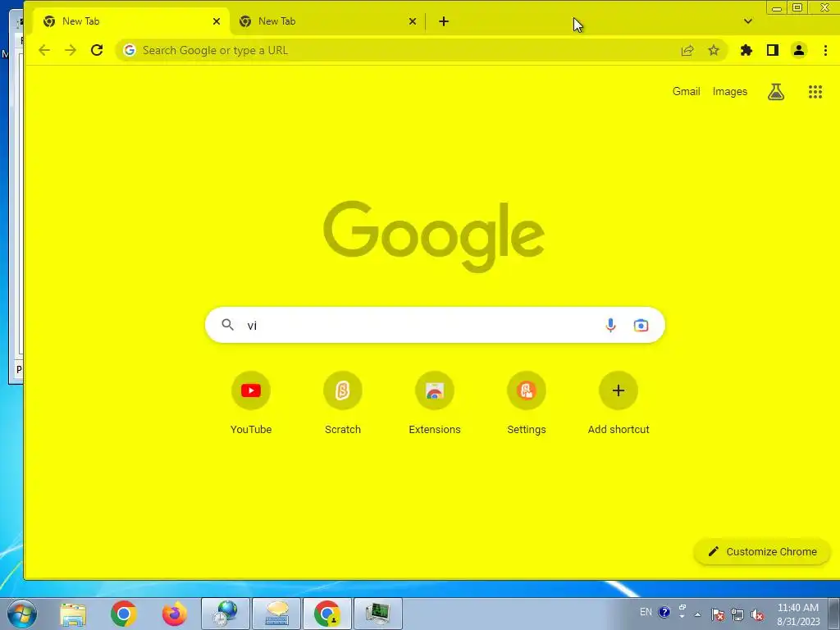Click the magnifier icon in search box
This screenshot has height=630, width=840.
pyautogui.click(x=228, y=325)
